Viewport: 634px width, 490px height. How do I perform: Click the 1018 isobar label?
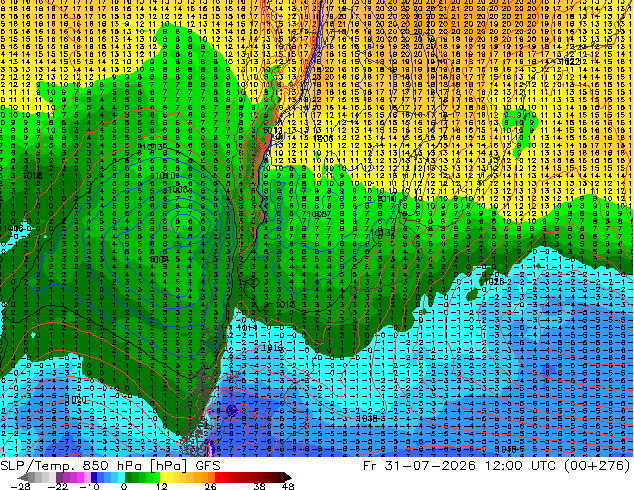tap(32, 175)
